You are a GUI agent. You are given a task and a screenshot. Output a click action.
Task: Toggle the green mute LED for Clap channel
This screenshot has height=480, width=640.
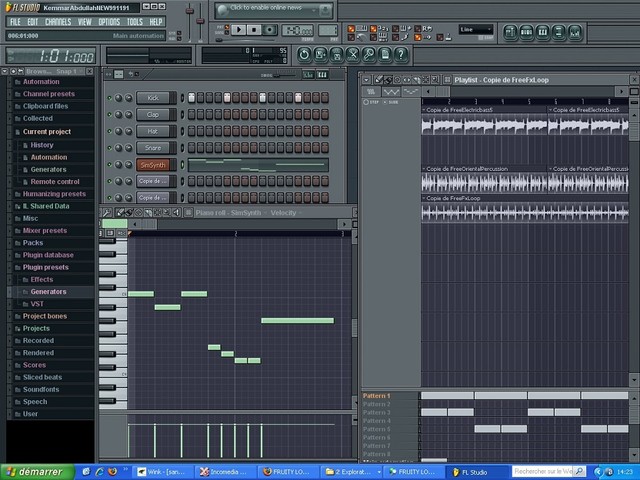tap(110, 115)
